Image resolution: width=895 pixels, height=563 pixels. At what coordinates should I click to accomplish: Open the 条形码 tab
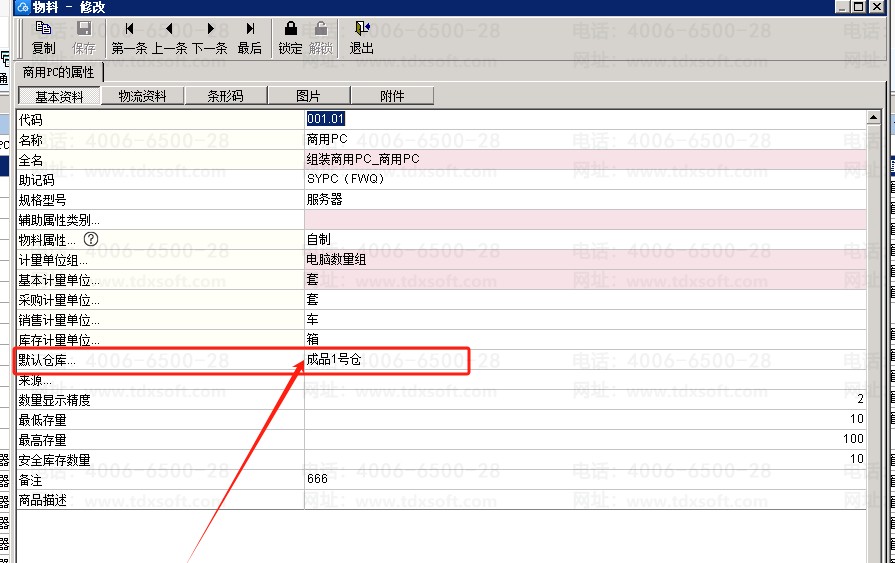coord(225,96)
